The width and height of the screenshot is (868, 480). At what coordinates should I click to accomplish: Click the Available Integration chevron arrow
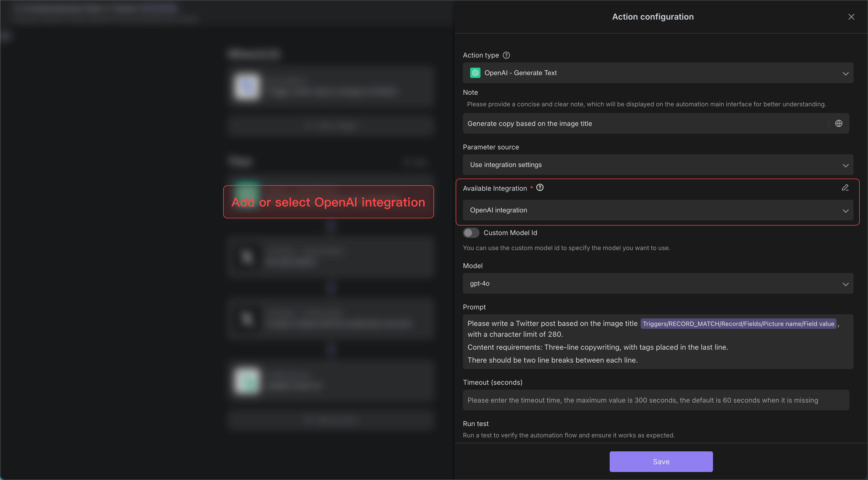pyautogui.click(x=846, y=211)
